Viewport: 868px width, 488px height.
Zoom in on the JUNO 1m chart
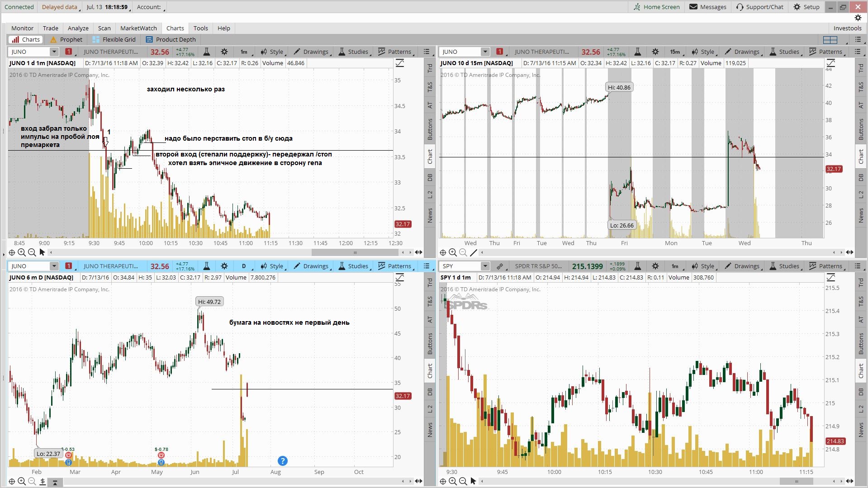(x=21, y=252)
